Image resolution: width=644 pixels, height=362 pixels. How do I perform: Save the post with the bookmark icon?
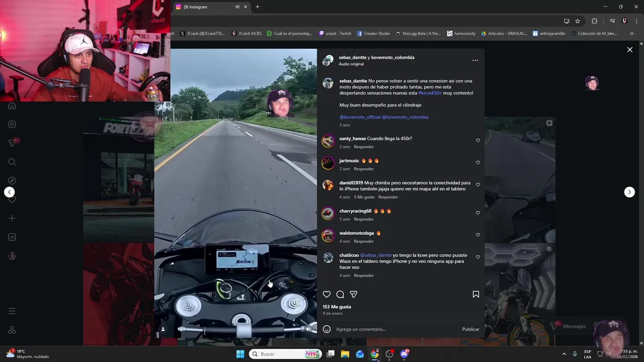(x=476, y=294)
